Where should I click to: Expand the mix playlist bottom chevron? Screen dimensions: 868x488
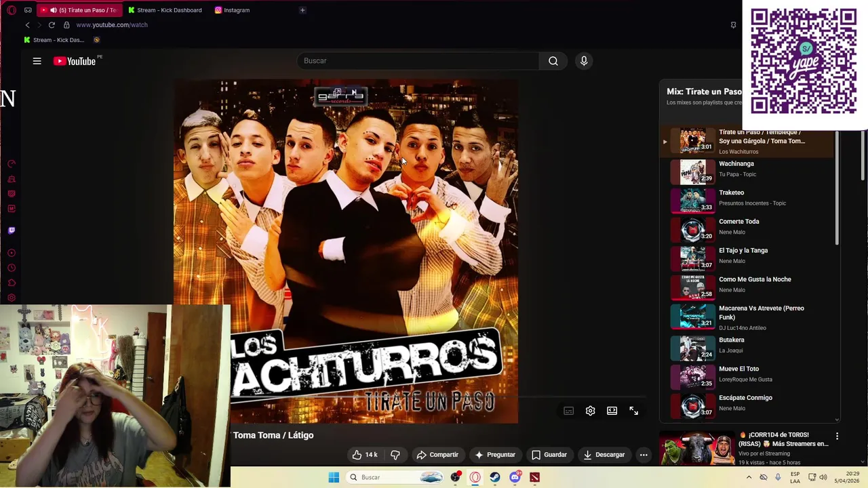coord(837,420)
